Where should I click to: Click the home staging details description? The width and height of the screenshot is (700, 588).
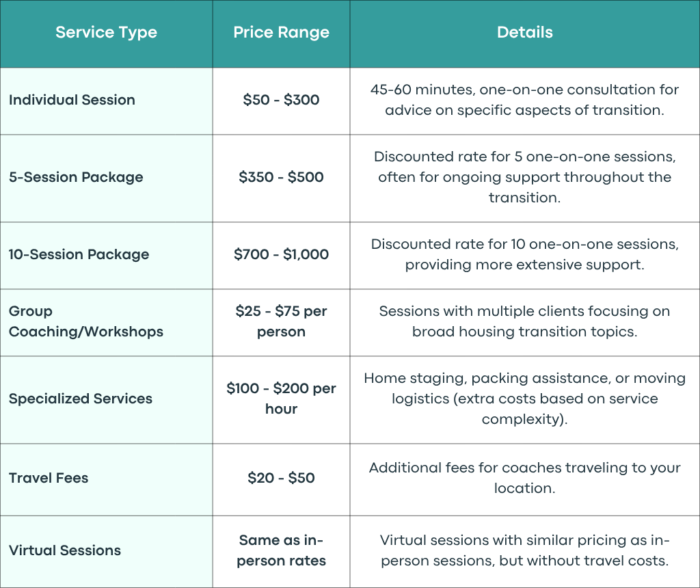click(524, 399)
